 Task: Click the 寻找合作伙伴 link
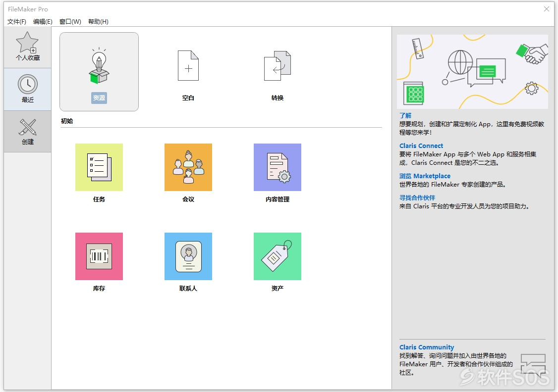[417, 197]
